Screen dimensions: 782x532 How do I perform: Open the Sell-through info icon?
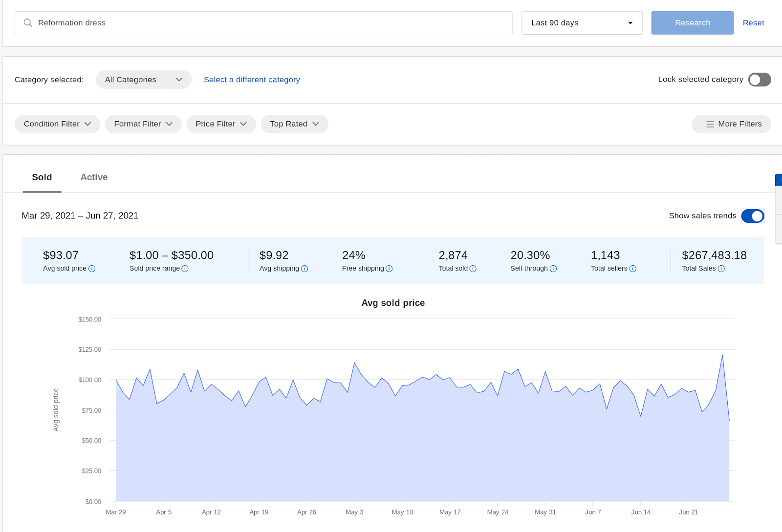(553, 269)
